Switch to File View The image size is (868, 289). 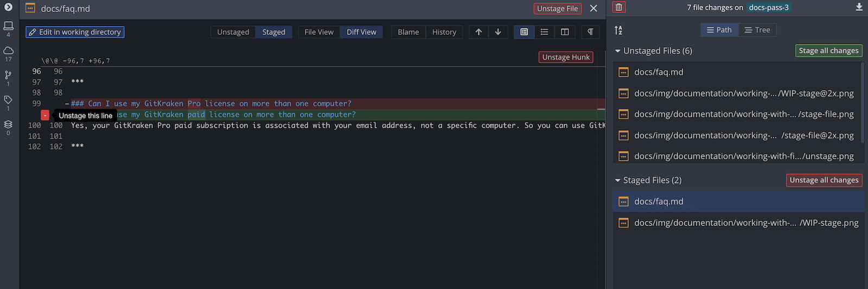(319, 32)
